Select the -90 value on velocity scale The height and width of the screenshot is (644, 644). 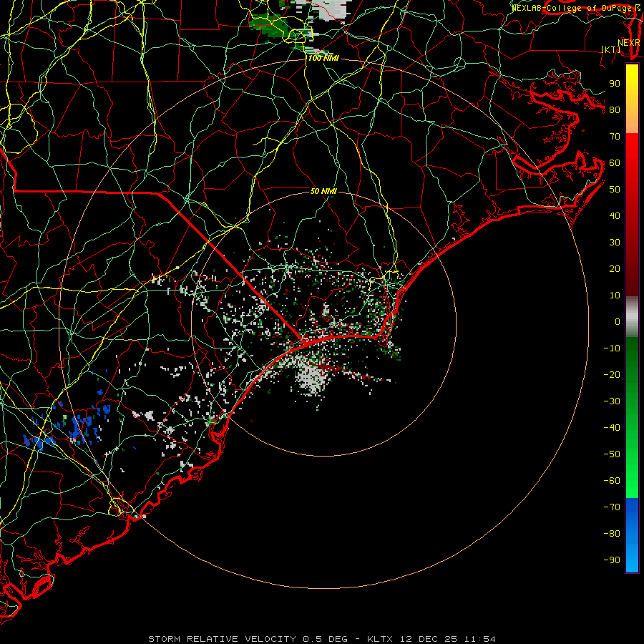(x=612, y=560)
